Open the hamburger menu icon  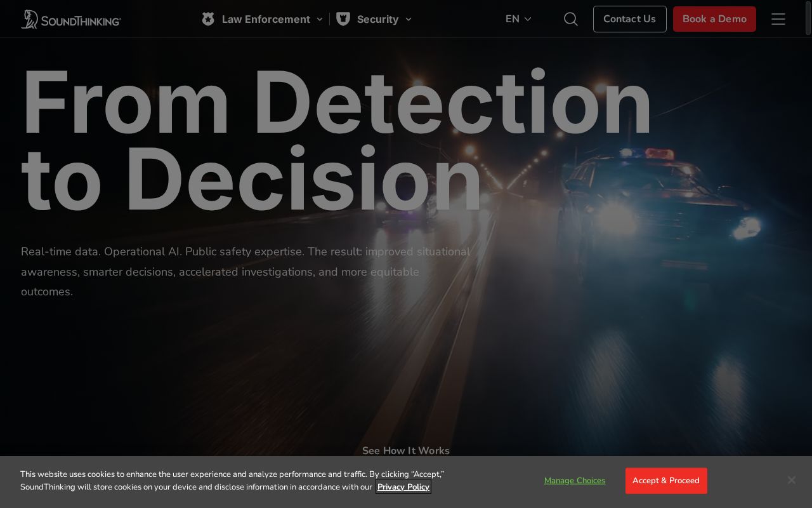click(x=778, y=19)
